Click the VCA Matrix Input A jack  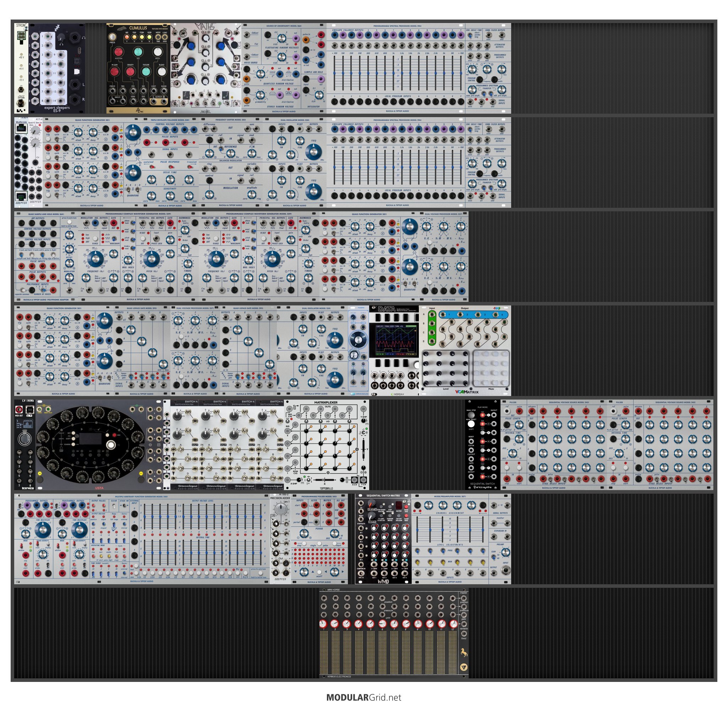coord(432,315)
